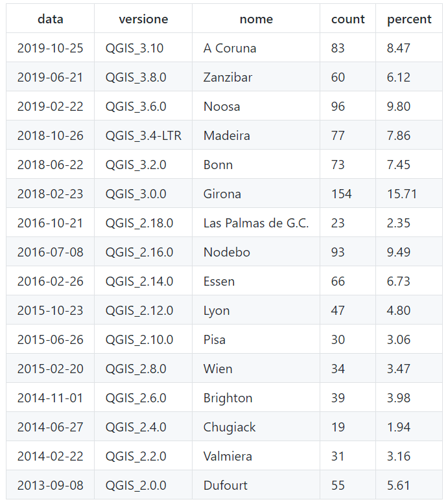Click the "Las Palmas de G.C." cell
The width and height of the screenshot is (448, 504).
point(256,223)
